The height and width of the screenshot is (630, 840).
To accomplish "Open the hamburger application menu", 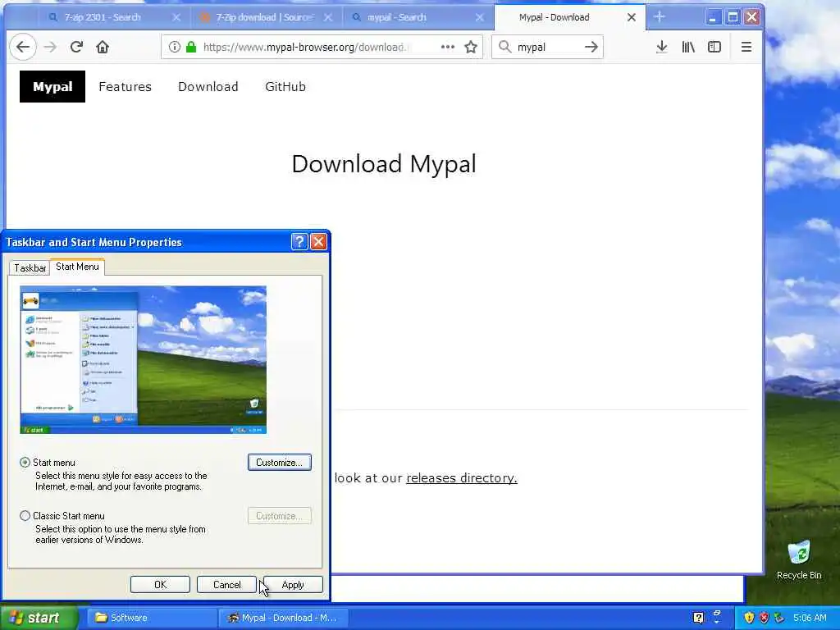I will [x=746, y=47].
